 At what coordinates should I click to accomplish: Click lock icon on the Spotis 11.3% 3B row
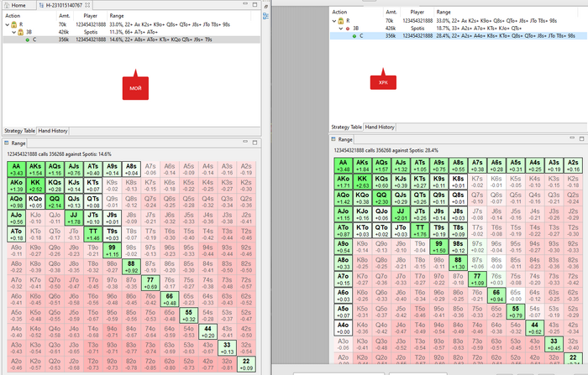click(21, 32)
